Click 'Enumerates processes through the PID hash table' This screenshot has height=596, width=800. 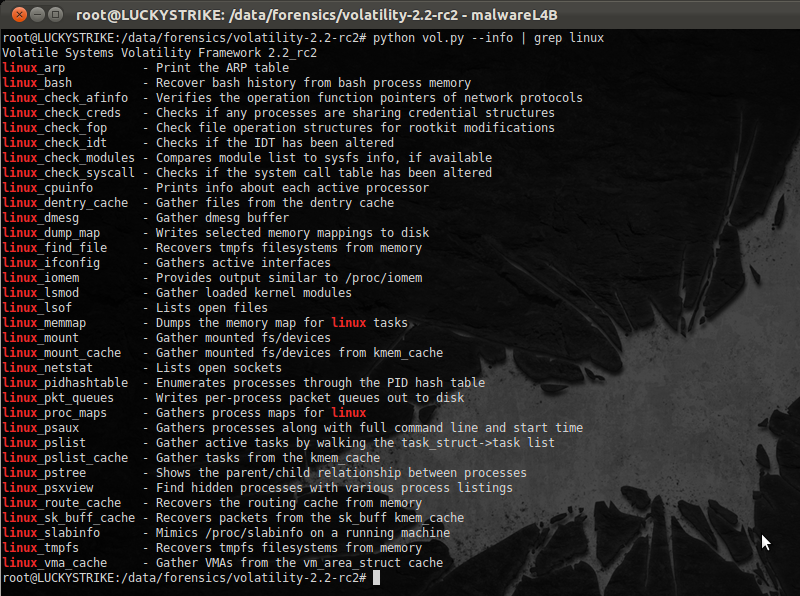click(x=320, y=383)
